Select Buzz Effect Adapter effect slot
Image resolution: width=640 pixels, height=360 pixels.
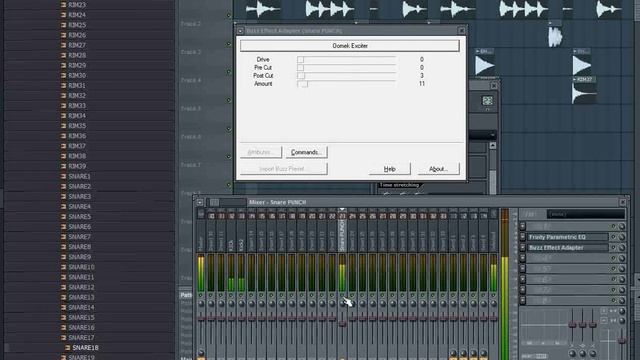(568, 248)
